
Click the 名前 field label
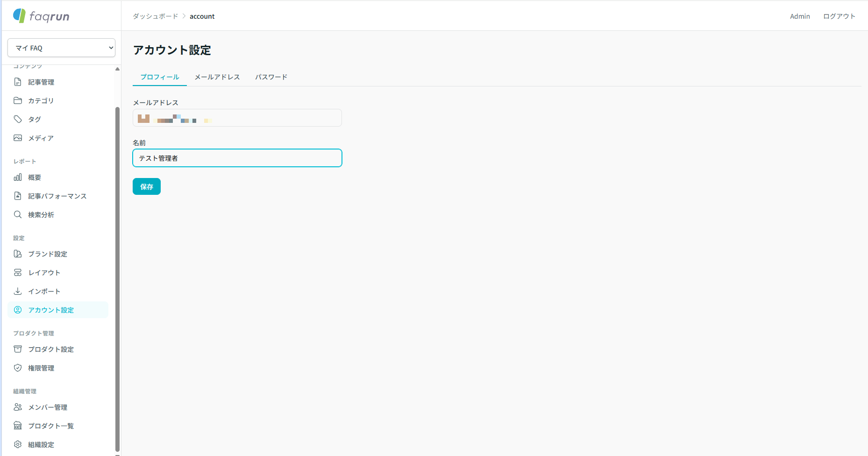coord(139,142)
